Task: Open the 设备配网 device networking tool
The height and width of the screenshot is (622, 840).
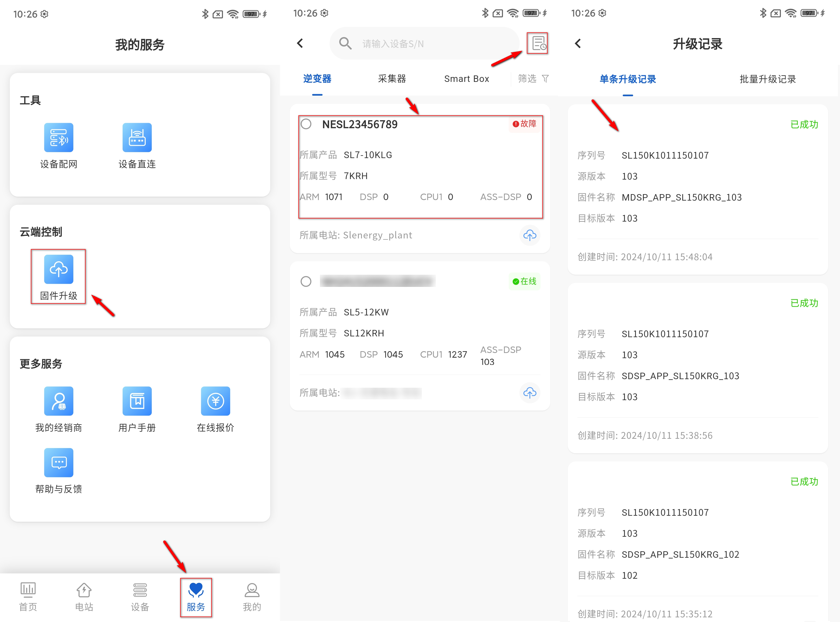Action: (58, 138)
